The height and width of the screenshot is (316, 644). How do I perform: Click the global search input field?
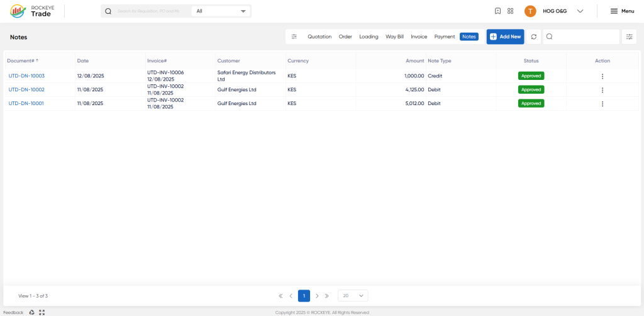[150, 11]
